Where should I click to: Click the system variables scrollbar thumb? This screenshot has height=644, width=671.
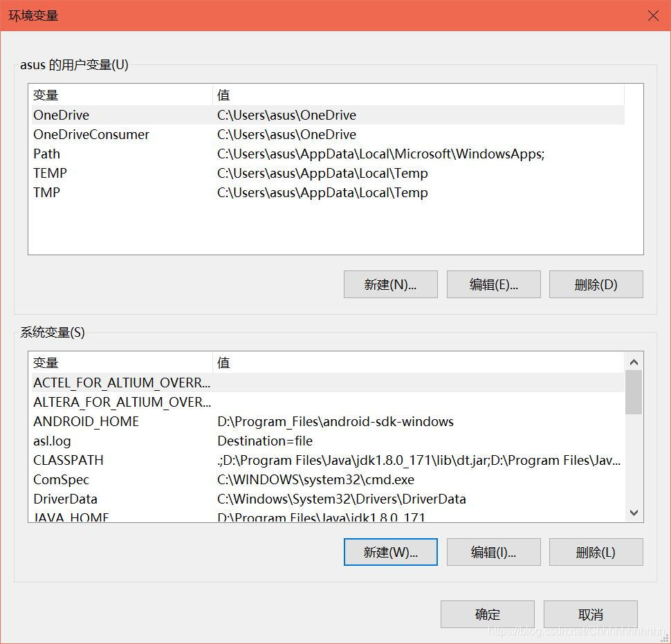[x=634, y=392]
